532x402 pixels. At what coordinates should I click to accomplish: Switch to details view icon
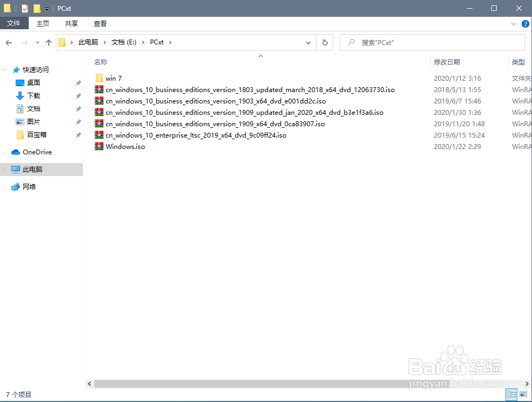(511, 394)
